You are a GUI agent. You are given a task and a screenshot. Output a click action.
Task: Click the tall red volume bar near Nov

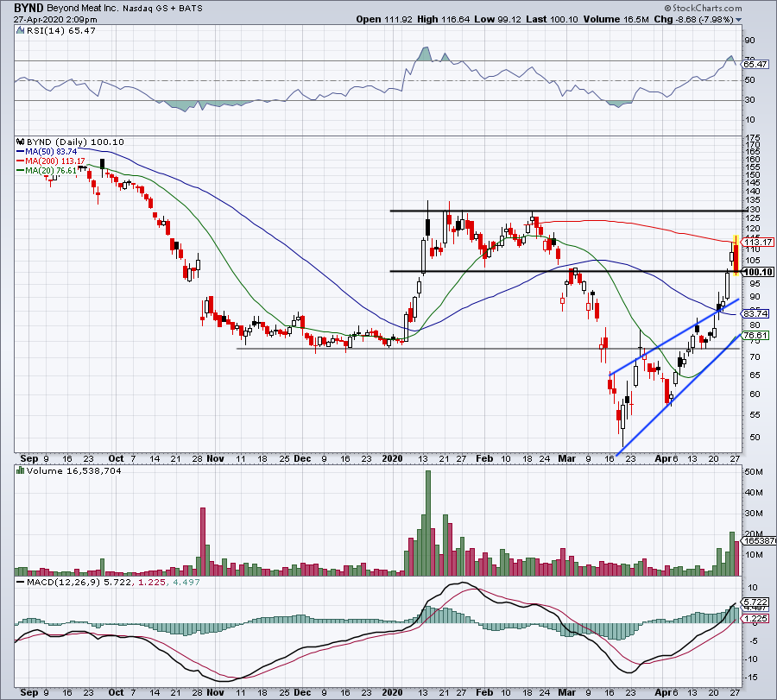point(203,541)
